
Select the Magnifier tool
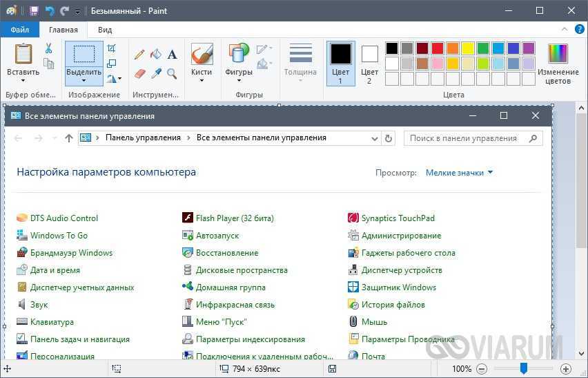pyautogui.click(x=173, y=73)
